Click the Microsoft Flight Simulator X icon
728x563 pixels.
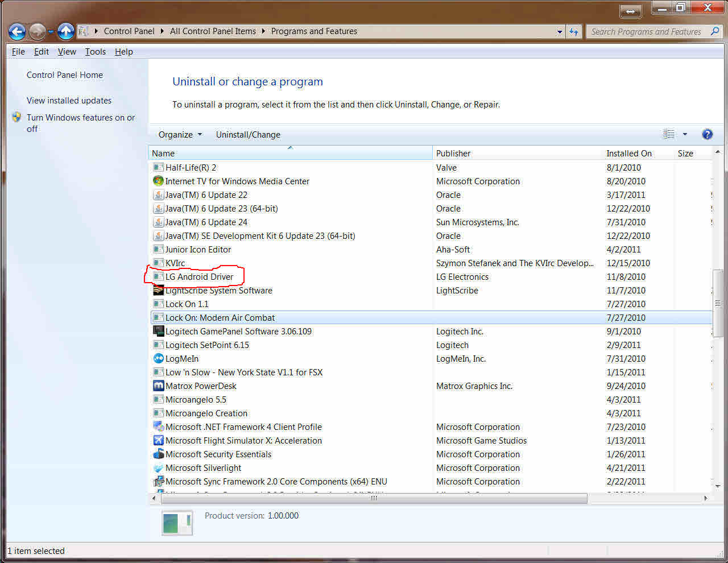pos(158,441)
